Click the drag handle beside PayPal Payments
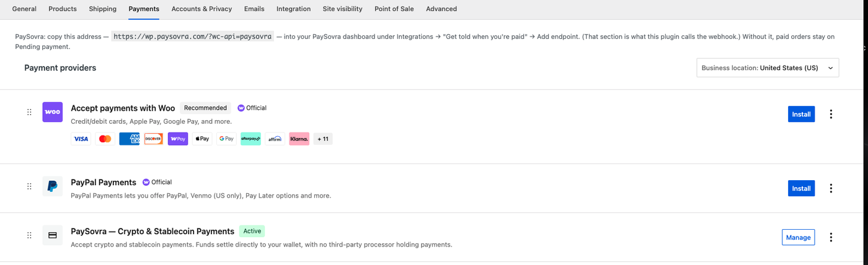Screen dimensions: 868x265 tap(29, 186)
